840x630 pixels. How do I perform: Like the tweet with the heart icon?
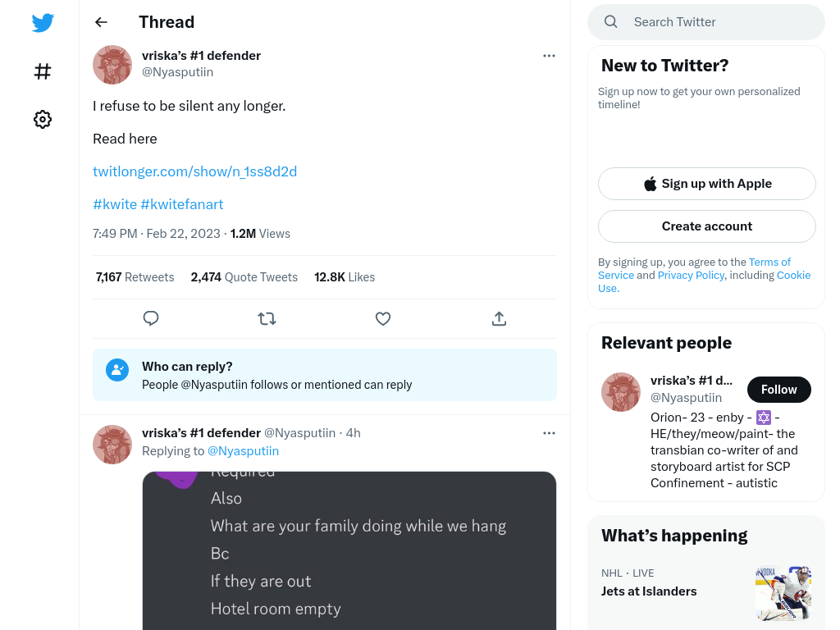tap(383, 319)
